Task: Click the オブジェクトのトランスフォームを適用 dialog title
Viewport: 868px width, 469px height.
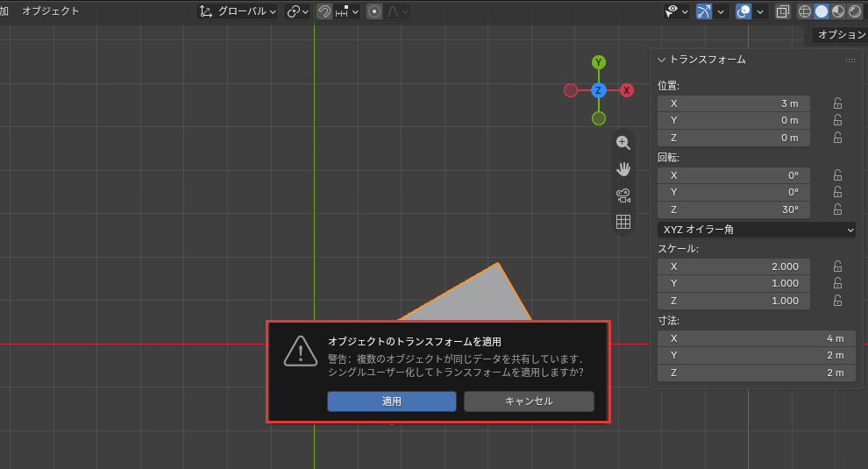Action: click(415, 342)
